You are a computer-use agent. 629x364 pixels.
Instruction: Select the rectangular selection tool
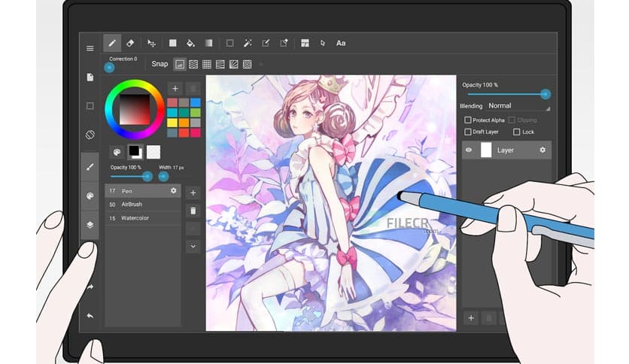[x=230, y=43]
